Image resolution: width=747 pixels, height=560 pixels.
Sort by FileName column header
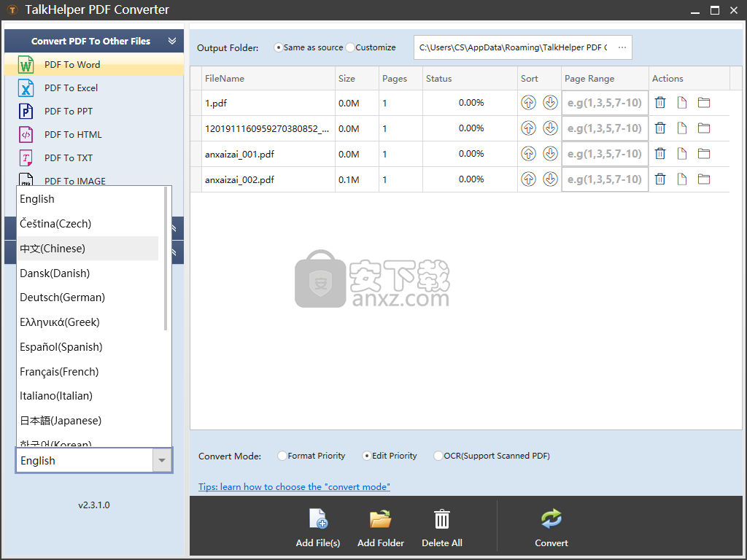point(268,79)
